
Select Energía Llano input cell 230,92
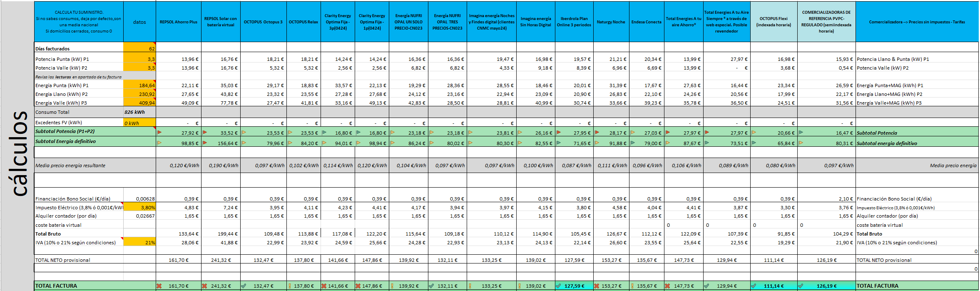(x=139, y=94)
